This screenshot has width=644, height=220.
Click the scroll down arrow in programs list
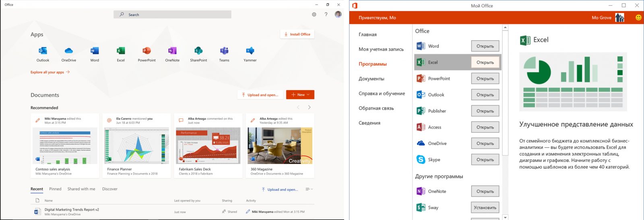(x=505, y=217)
